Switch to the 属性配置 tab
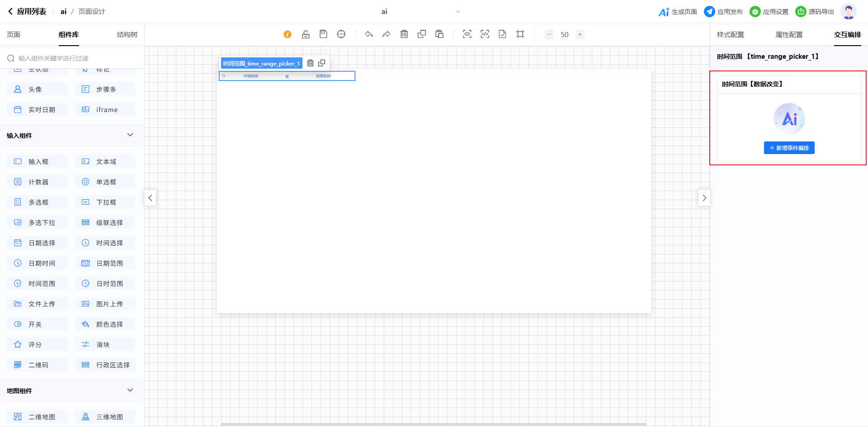This screenshot has width=868, height=427. click(x=789, y=35)
